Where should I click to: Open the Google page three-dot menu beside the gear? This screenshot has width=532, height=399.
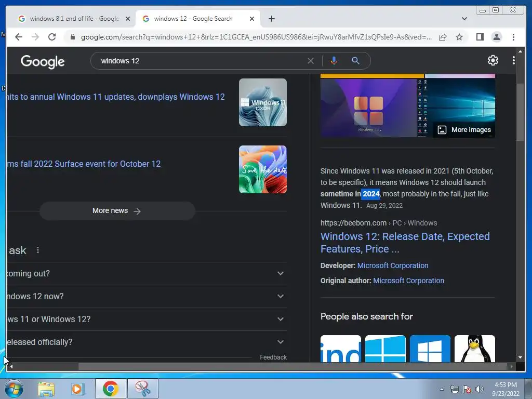point(513,60)
